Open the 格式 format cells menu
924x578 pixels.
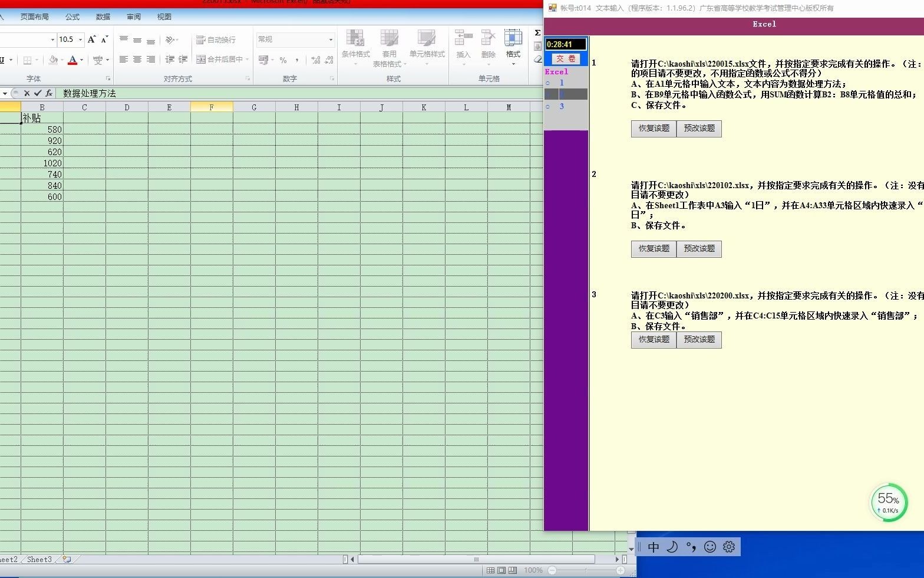pos(513,47)
